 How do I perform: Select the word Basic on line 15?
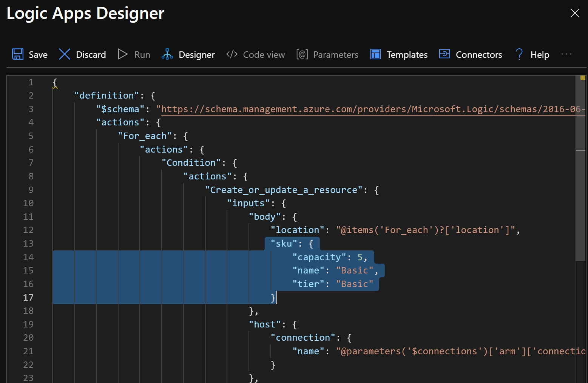pyautogui.click(x=354, y=270)
